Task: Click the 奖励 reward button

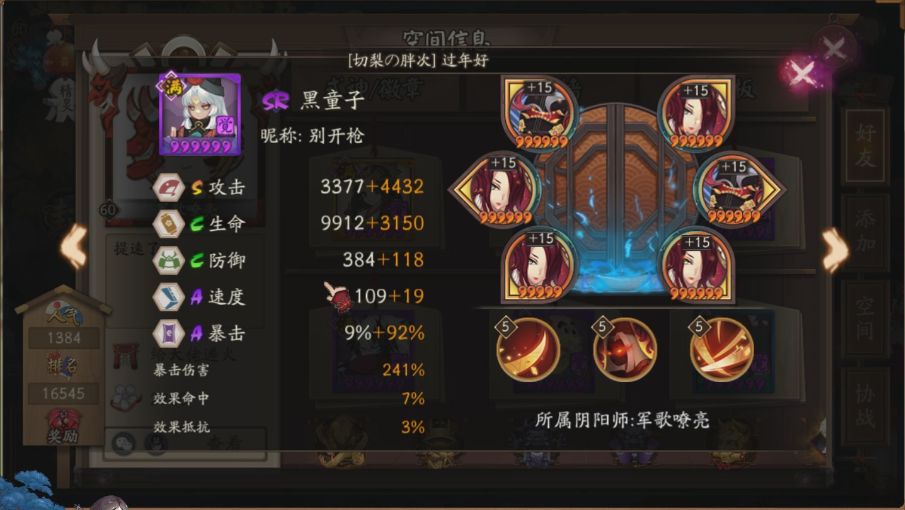Action: 62,427
